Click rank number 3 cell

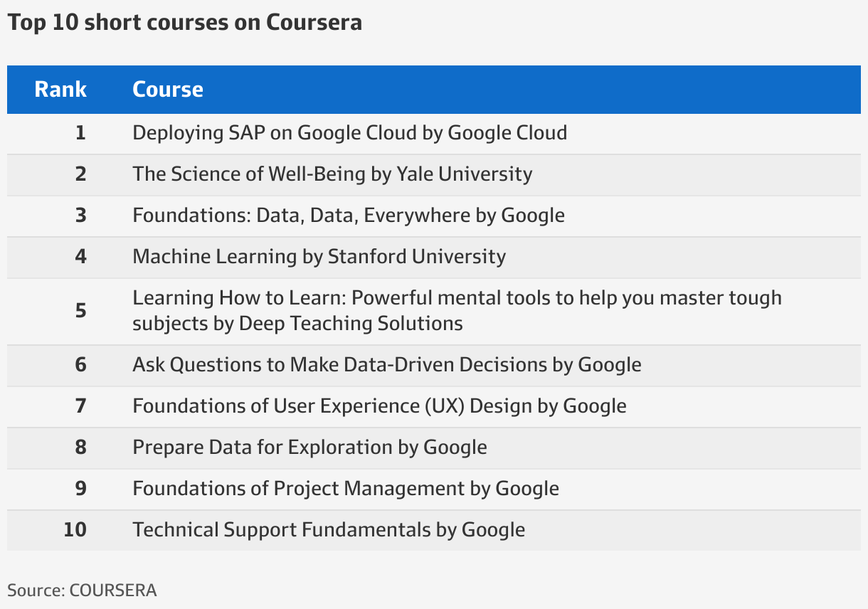pos(80,216)
